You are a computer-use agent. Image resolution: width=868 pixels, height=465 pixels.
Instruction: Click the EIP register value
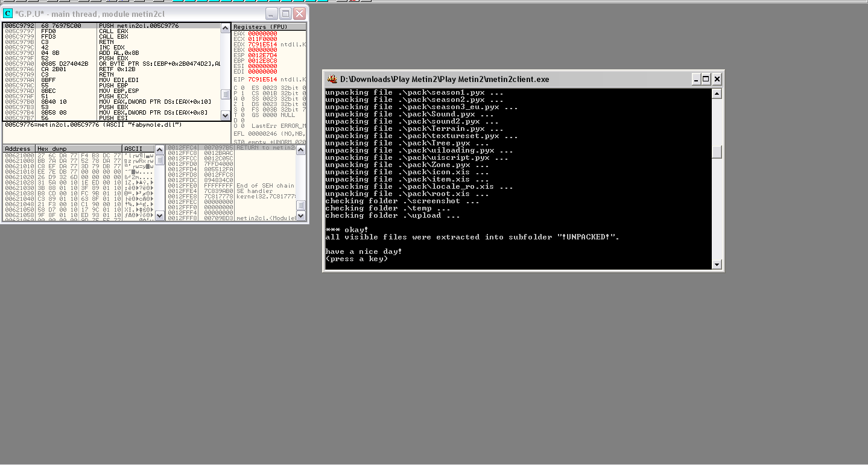[262, 79]
